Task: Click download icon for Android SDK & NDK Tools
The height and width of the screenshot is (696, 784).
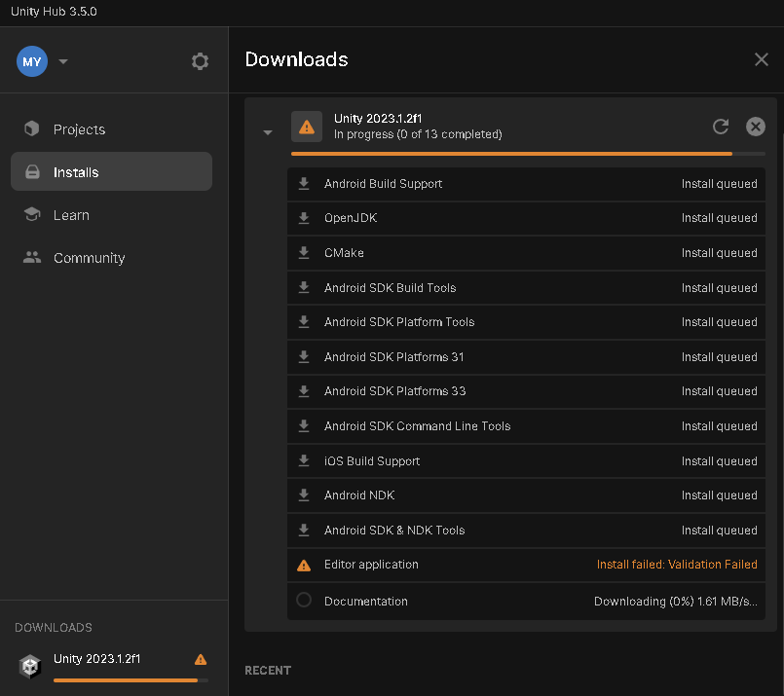Action: tap(304, 531)
